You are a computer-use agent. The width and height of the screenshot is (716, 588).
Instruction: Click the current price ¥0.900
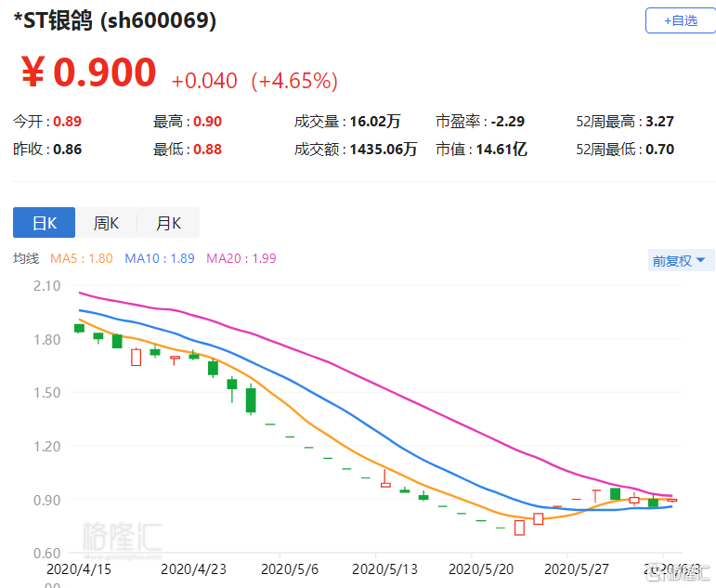pos(88,72)
